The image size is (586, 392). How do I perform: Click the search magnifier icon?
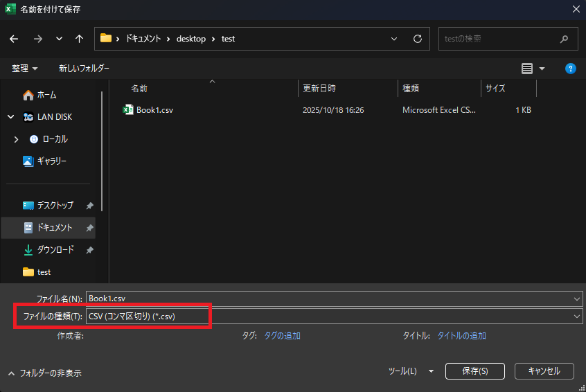coord(564,39)
